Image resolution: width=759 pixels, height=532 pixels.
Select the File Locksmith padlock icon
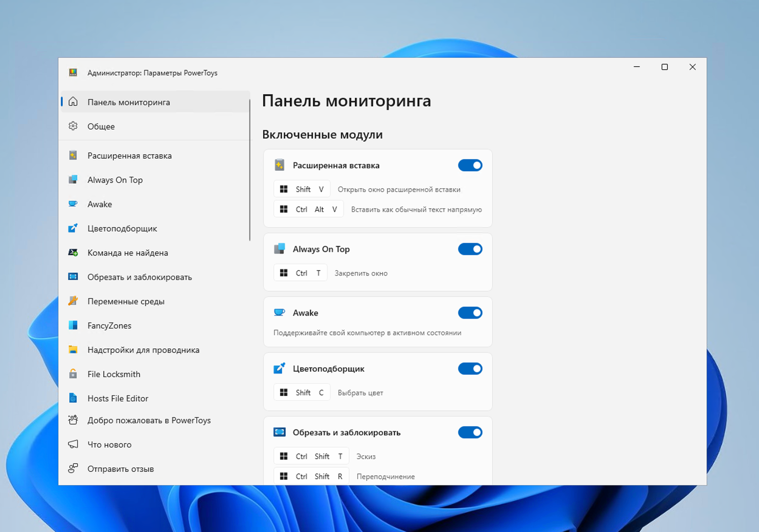tap(73, 374)
